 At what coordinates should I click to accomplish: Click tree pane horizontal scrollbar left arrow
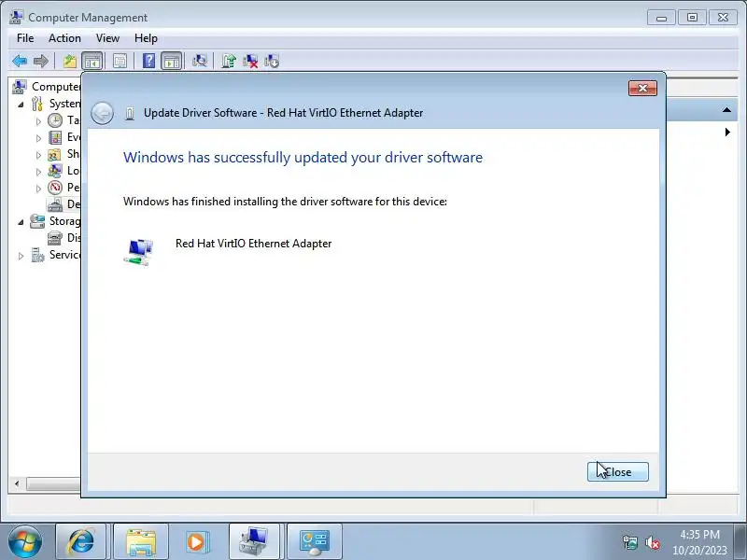pos(17,483)
